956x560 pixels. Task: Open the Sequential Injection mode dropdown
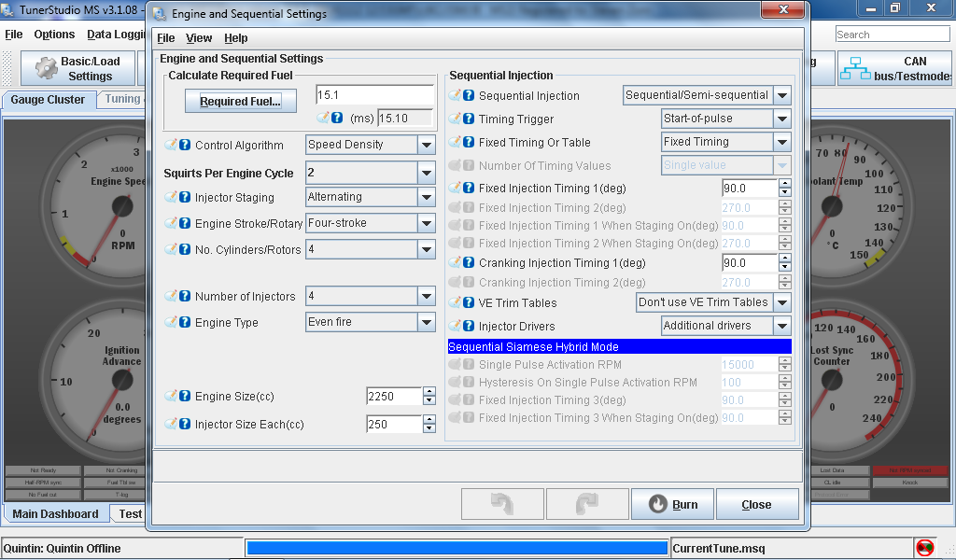[x=782, y=95]
